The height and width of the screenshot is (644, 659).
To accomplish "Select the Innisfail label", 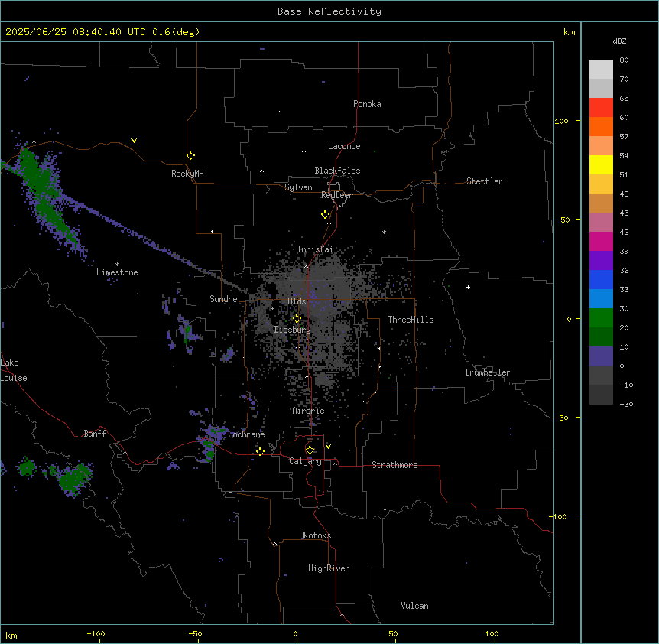I will [317, 249].
